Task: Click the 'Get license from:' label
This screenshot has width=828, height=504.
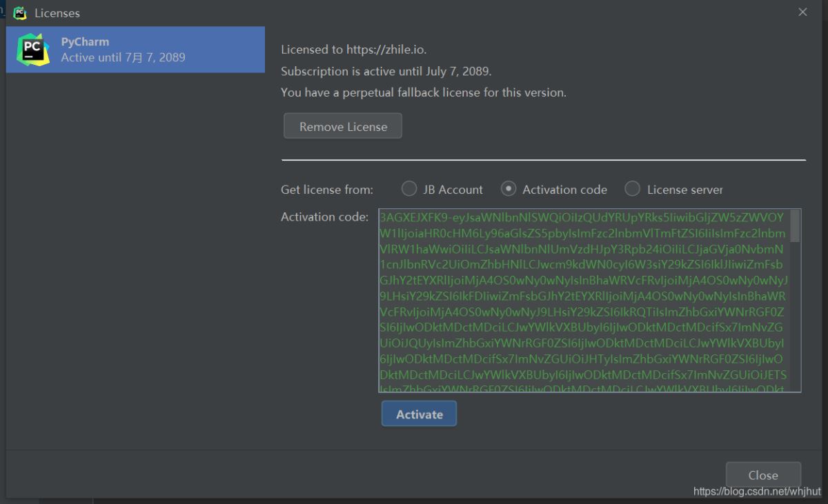Action: (326, 190)
